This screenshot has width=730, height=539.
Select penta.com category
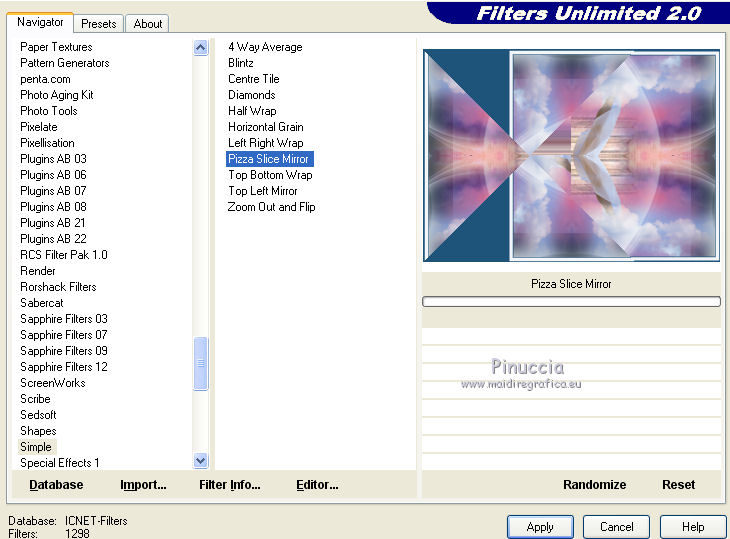click(45, 79)
